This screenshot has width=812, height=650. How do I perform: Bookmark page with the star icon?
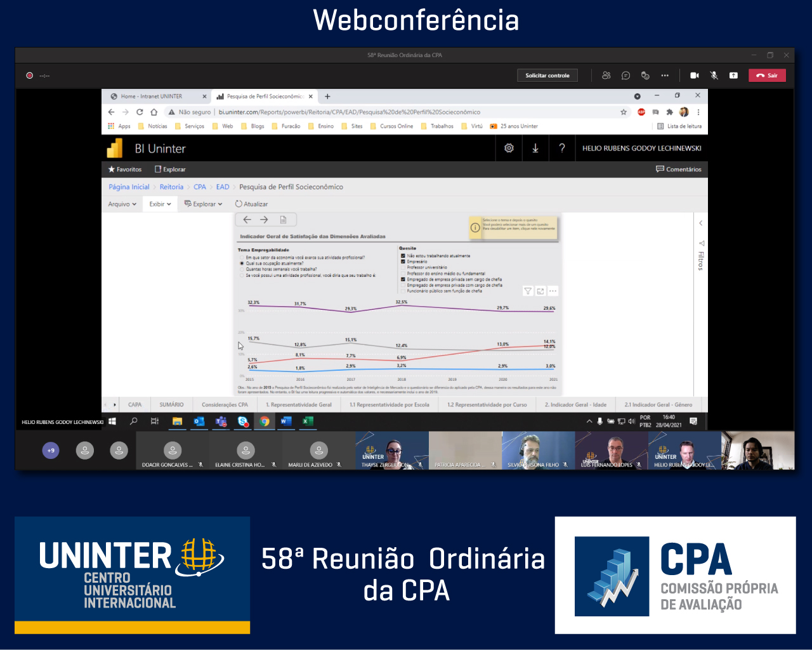[x=624, y=112]
